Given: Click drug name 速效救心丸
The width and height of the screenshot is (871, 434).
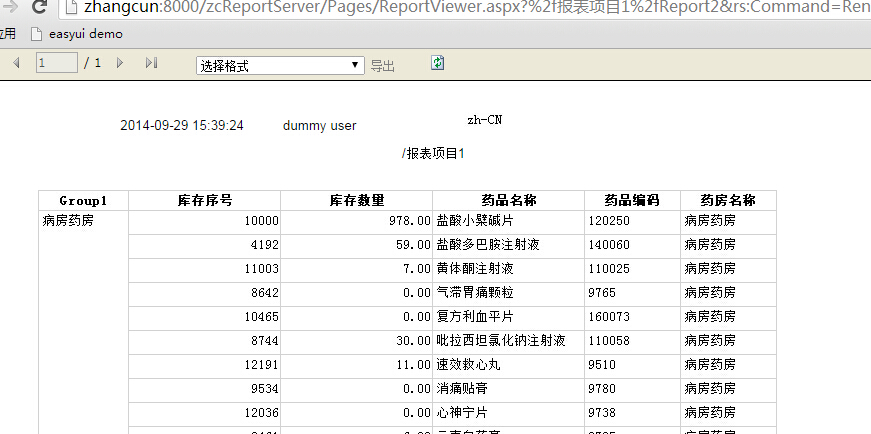Looking at the screenshot, I should [x=469, y=365].
